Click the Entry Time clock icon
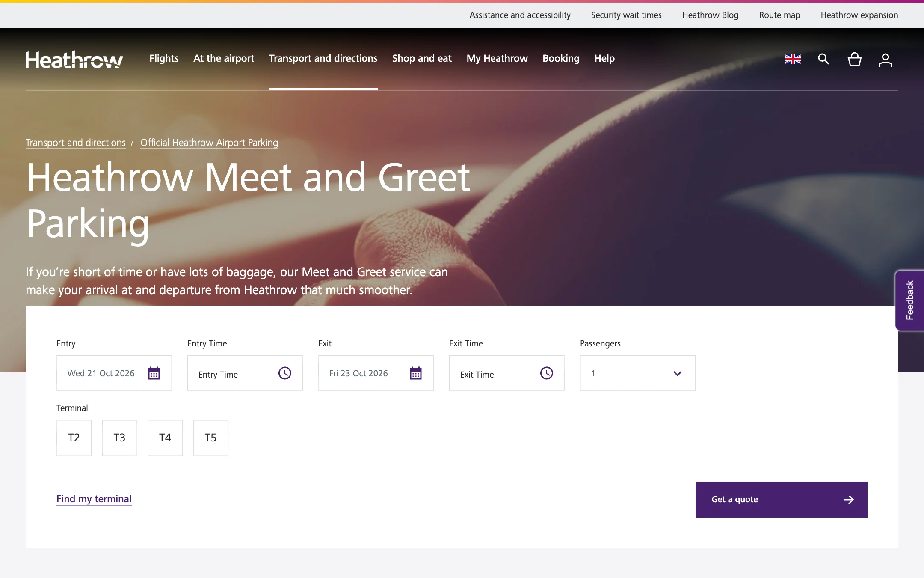 [285, 373]
